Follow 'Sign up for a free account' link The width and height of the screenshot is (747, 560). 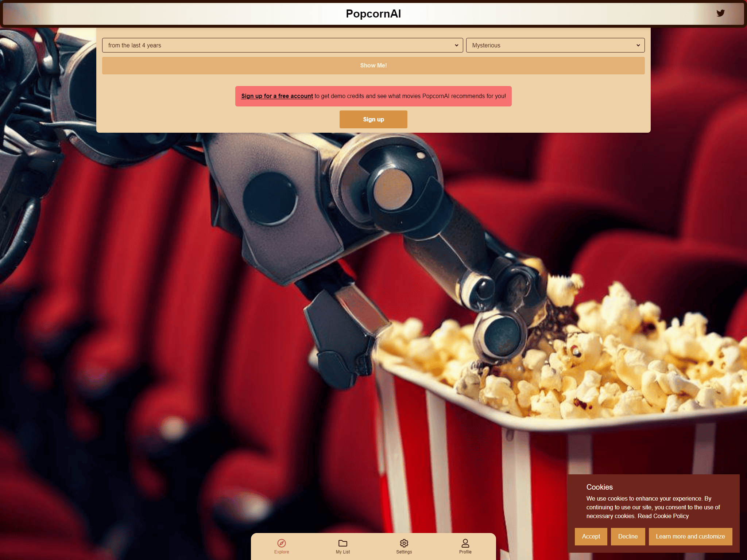click(277, 96)
